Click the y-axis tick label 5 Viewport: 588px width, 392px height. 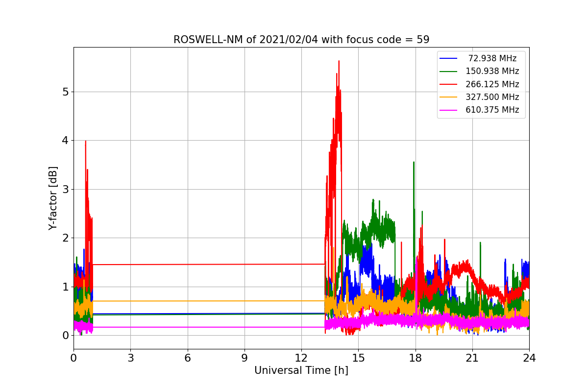pos(66,92)
